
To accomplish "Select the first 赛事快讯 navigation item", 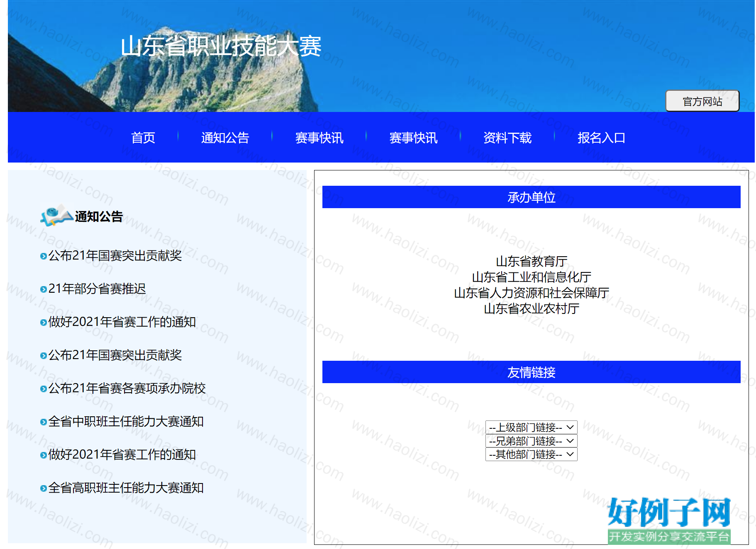I will [319, 138].
